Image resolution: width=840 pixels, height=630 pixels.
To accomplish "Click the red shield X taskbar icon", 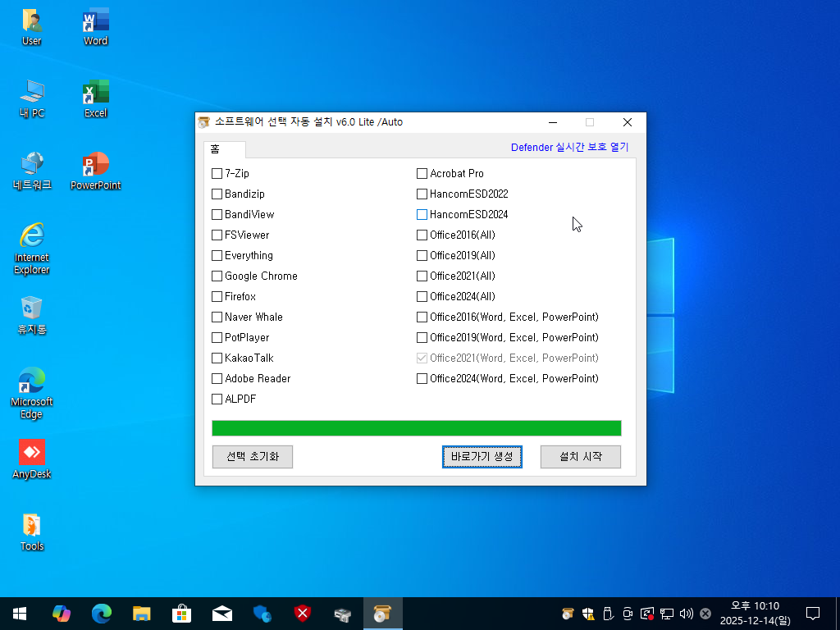I will [302, 614].
